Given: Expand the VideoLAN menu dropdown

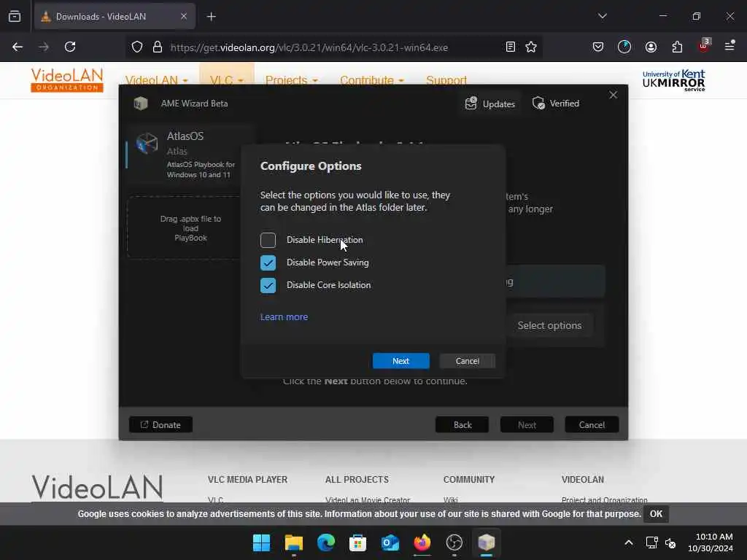Looking at the screenshot, I should pyautogui.click(x=156, y=80).
